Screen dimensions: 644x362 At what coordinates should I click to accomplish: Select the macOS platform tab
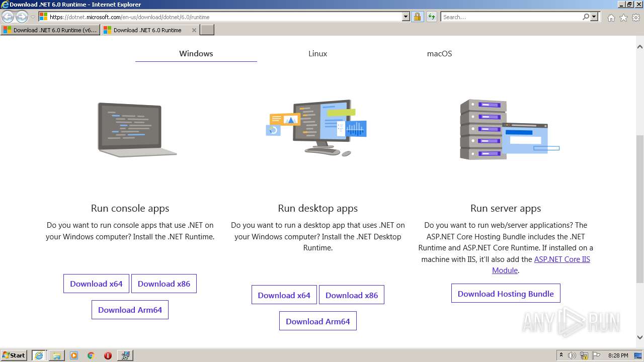(x=439, y=53)
